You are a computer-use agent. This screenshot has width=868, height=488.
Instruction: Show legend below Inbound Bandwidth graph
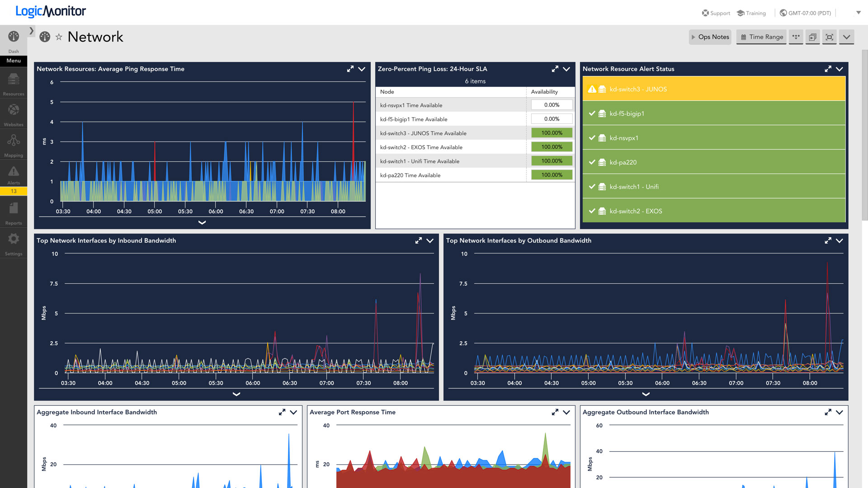[236, 394]
